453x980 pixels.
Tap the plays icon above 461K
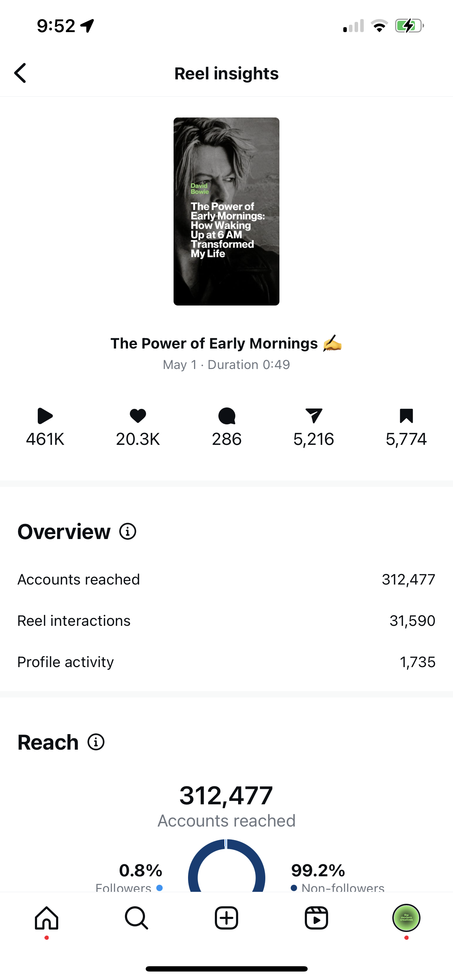click(45, 416)
